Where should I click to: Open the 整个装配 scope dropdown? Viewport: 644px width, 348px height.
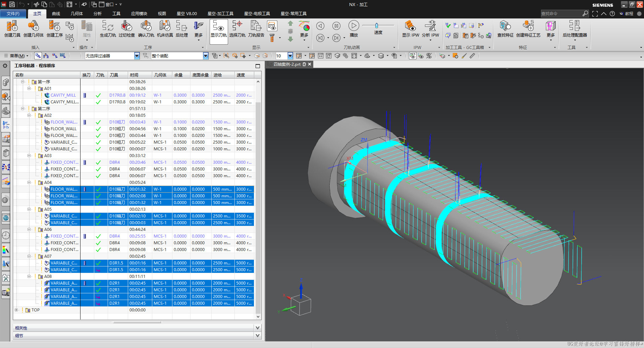206,56
